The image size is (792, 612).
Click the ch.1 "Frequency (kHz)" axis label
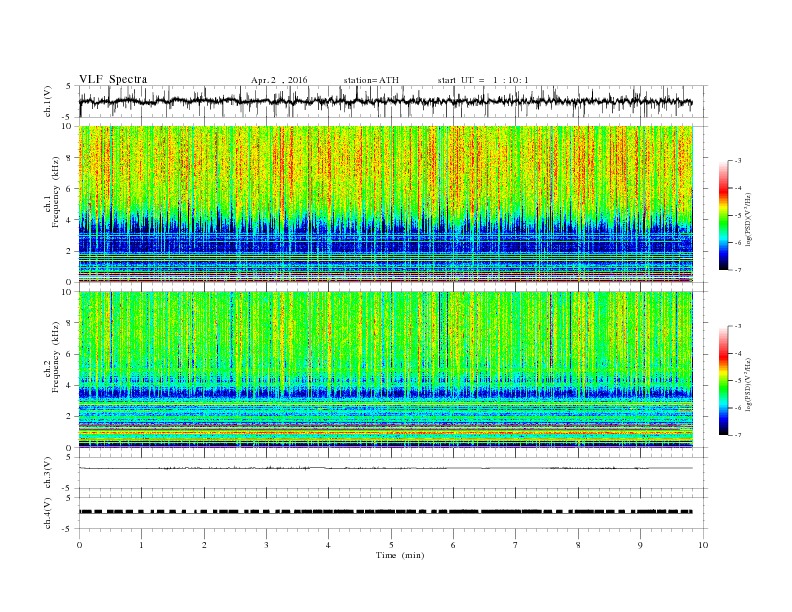click(x=56, y=192)
